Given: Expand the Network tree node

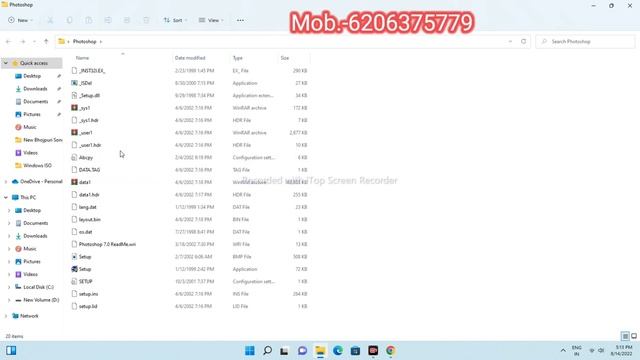Looking at the screenshot, I should [6, 316].
